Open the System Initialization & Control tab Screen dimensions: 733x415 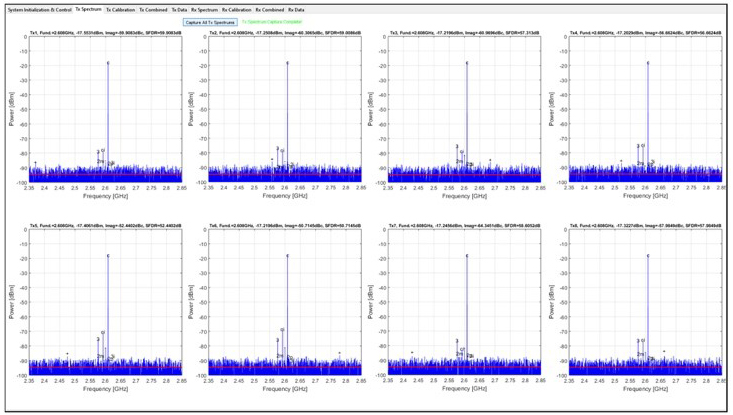(x=40, y=10)
